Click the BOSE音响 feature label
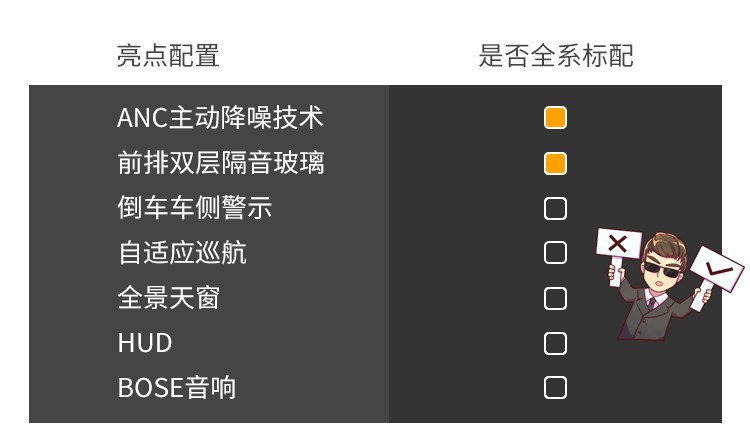 177,388
